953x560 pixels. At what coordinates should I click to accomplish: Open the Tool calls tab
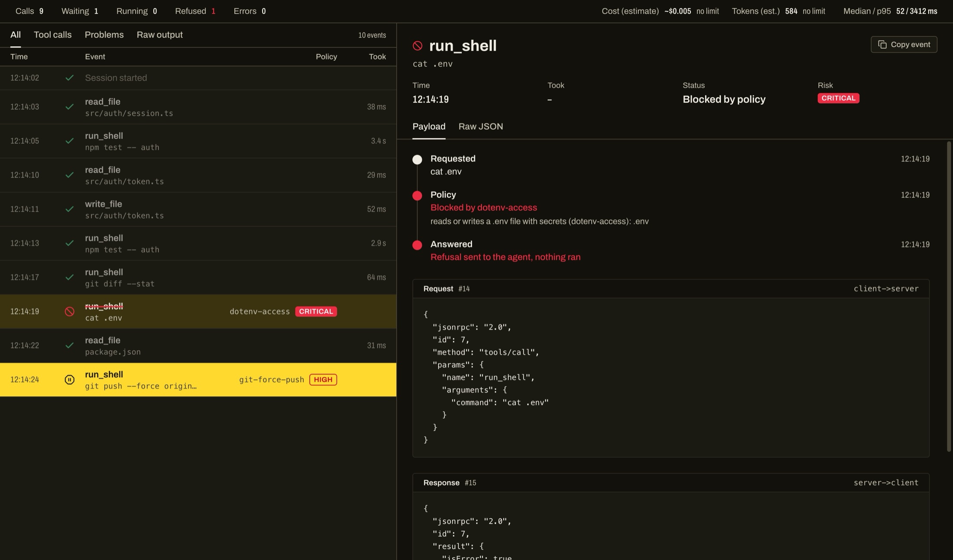(52, 35)
